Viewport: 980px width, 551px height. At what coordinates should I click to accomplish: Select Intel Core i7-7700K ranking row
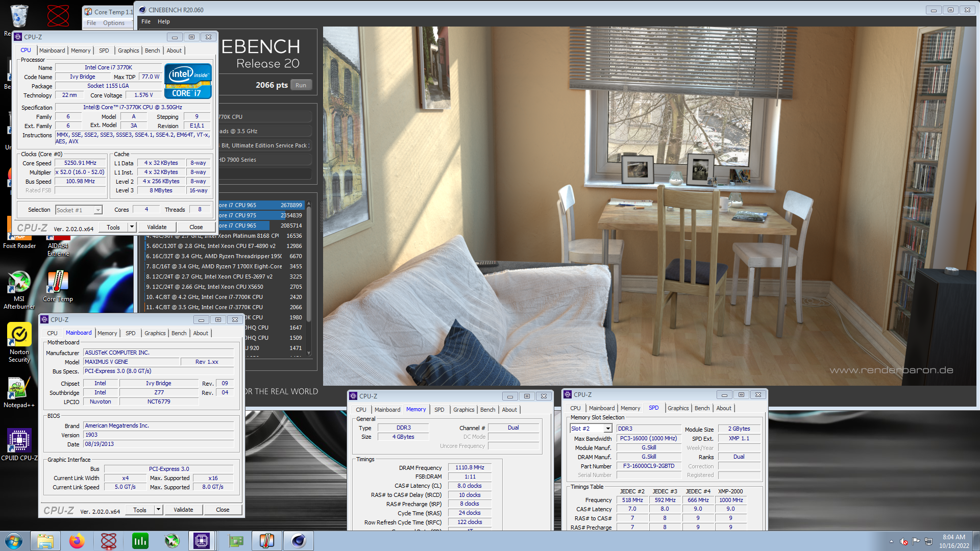(x=225, y=297)
